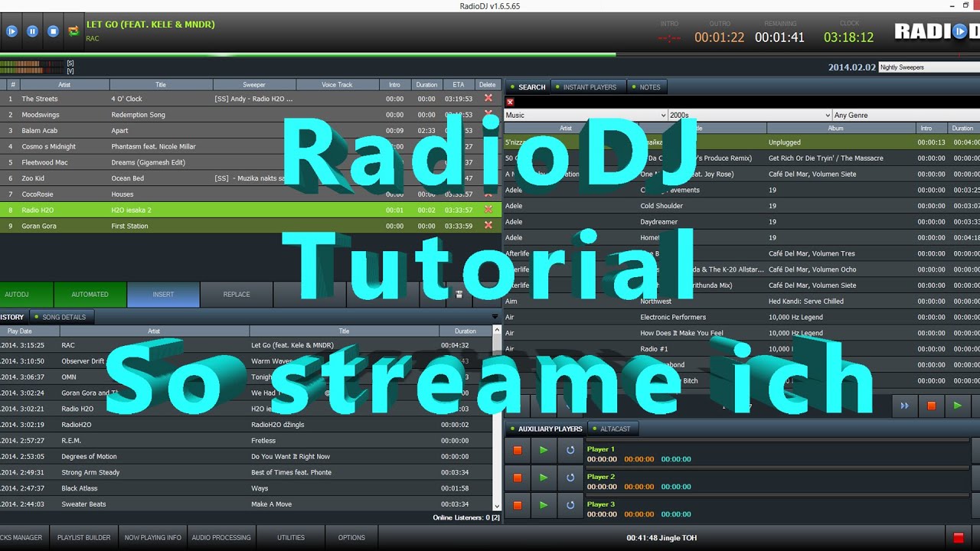This screenshot has width=980, height=551.
Task: Sort playlist by Artist column header
Action: 64,85
